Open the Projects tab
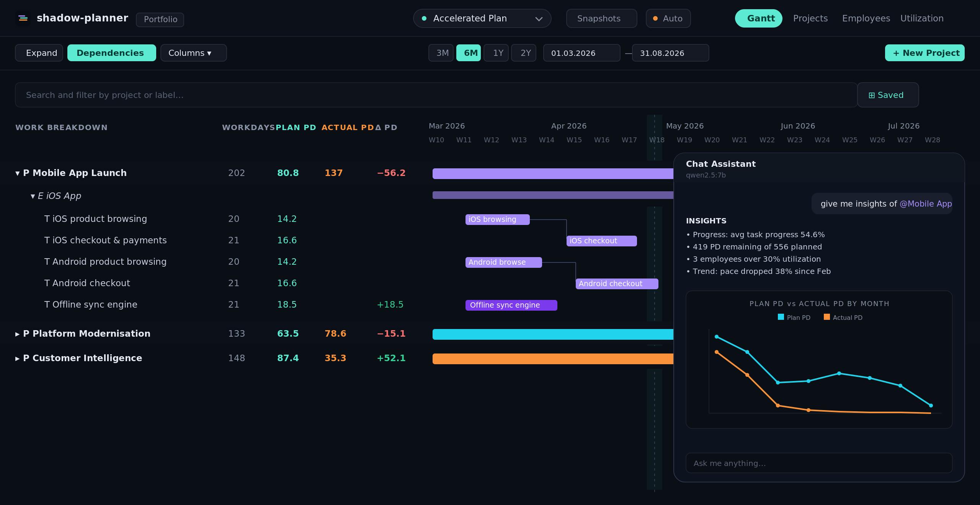 click(x=810, y=18)
